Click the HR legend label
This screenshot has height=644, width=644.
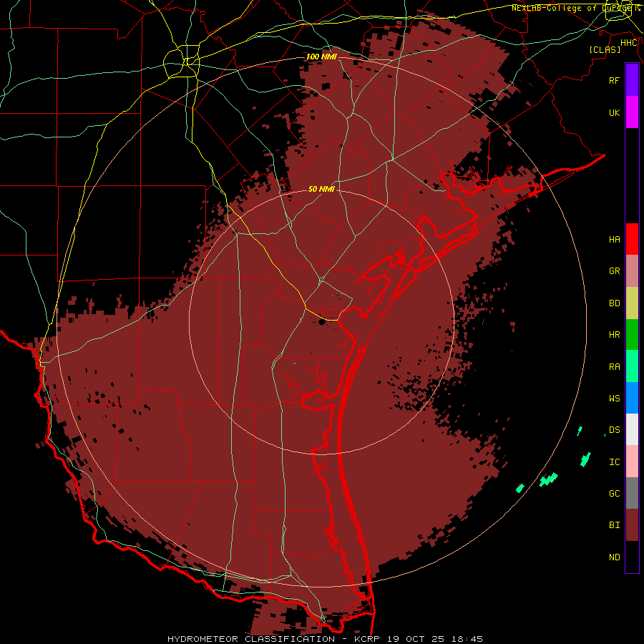pyautogui.click(x=614, y=335)
